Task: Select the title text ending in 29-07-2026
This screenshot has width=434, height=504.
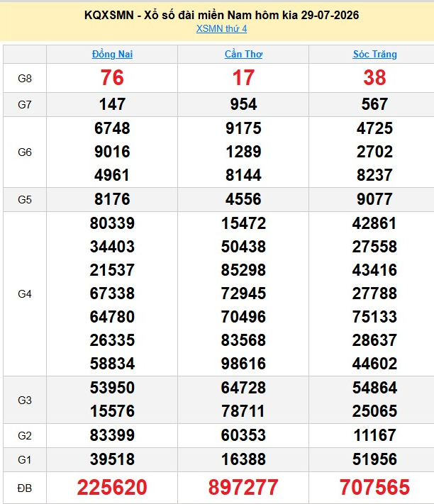Action: [221, 15]
